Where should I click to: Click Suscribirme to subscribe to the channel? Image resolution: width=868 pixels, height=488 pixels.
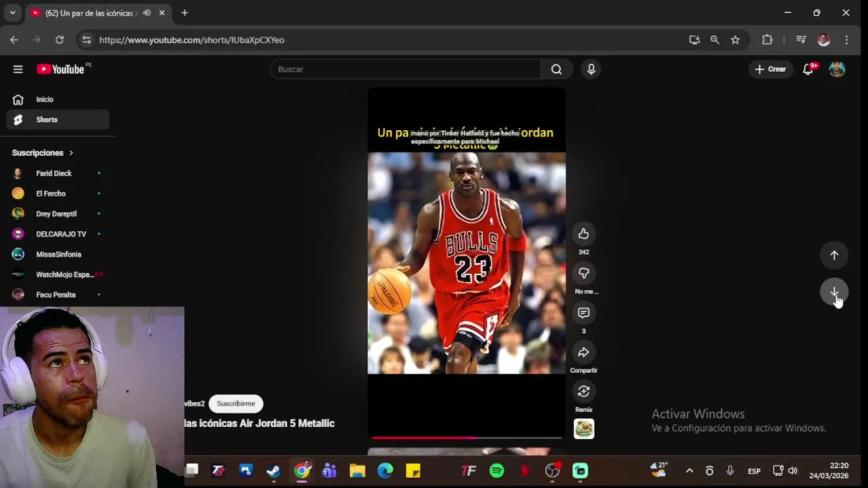tap(236, 404)
